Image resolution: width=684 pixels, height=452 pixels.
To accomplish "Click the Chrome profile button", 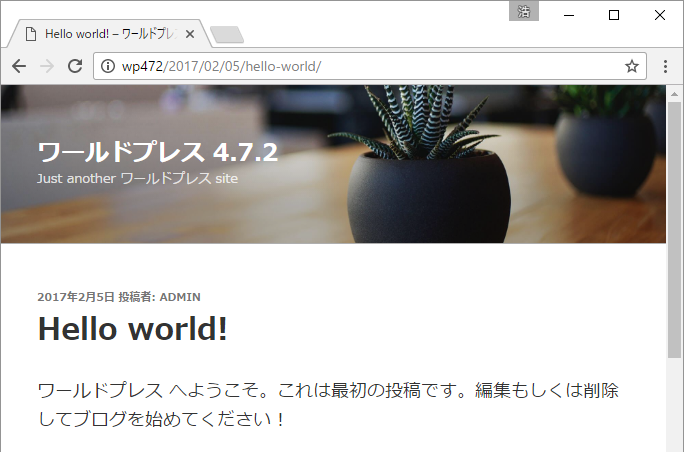I will 524,11.
